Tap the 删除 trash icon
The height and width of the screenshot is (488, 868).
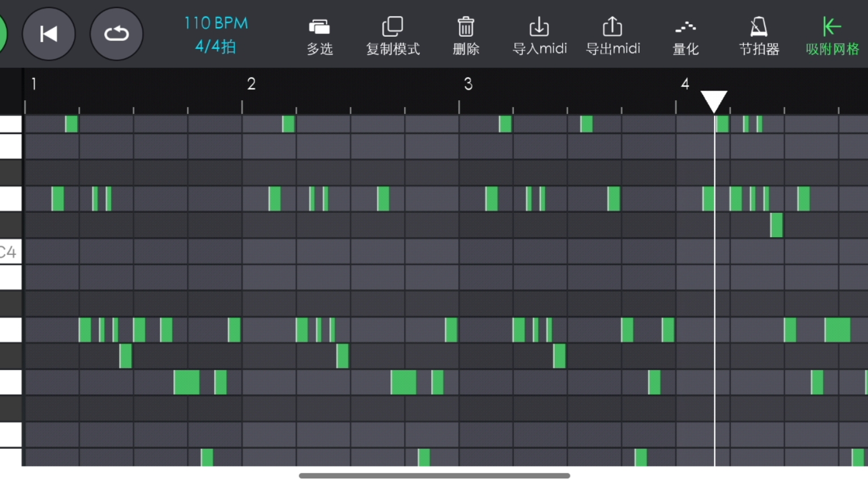pyautogui.click(x=466, y=37)
